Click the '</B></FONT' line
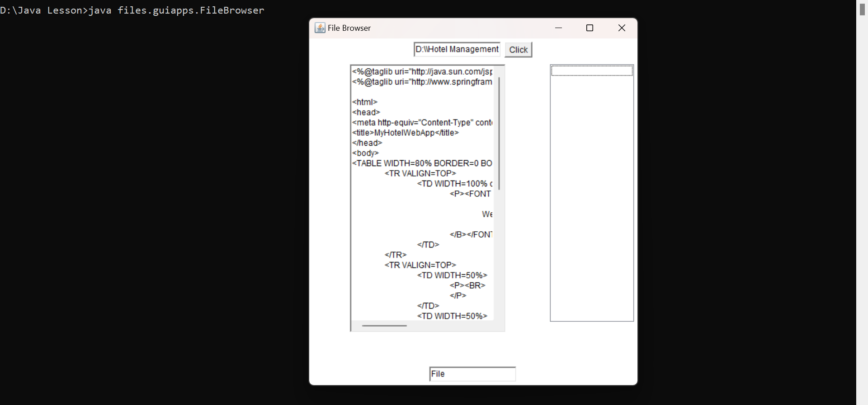Image resolution: width=868 pixels, height=405 pixels. point(471,234)
